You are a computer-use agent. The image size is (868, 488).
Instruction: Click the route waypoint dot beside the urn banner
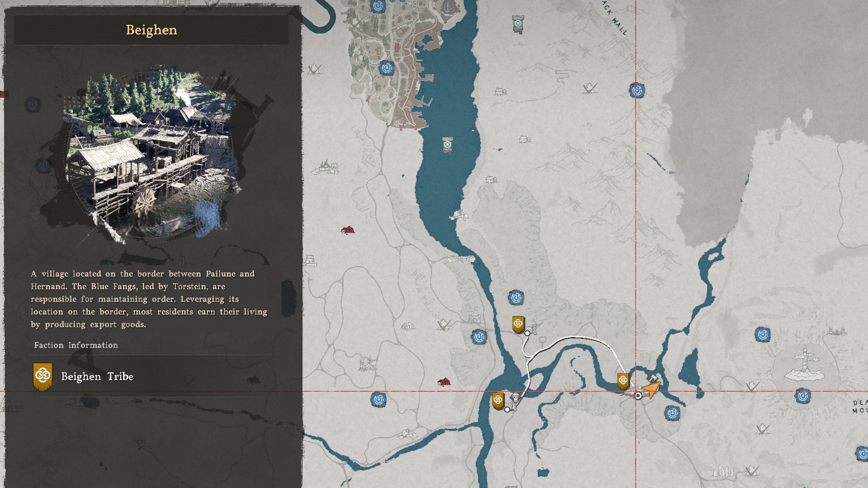click(x=508, y=409)
